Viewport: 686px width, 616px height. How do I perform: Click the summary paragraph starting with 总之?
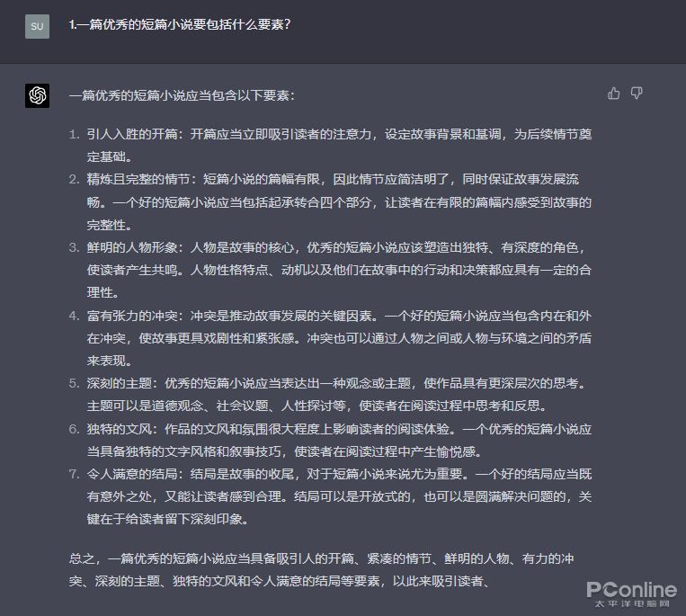coord(322,569)
